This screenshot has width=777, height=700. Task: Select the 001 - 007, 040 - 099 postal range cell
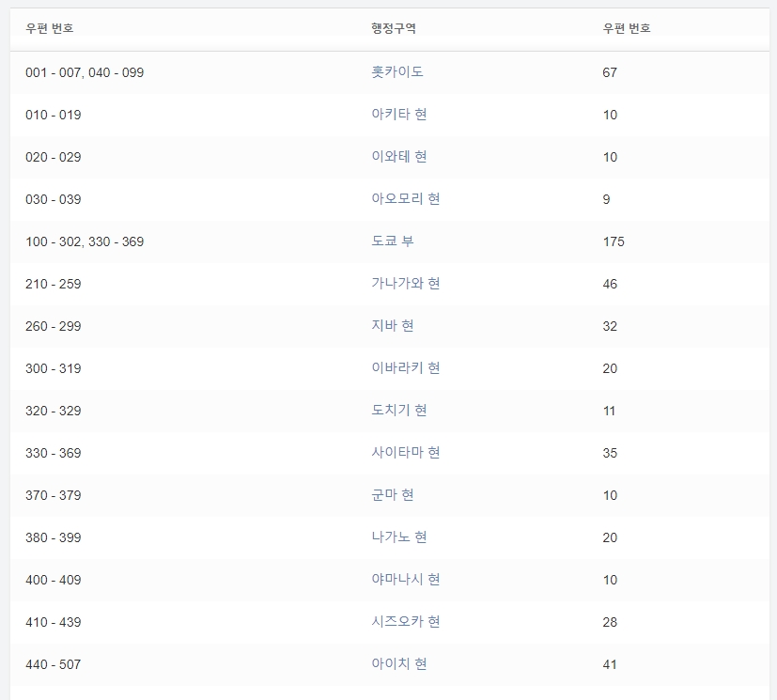(85, 71)
